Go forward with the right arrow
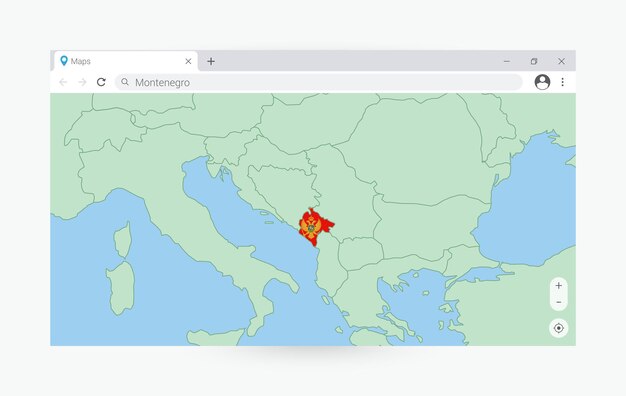626x396 pixels. tap(82, 82)
